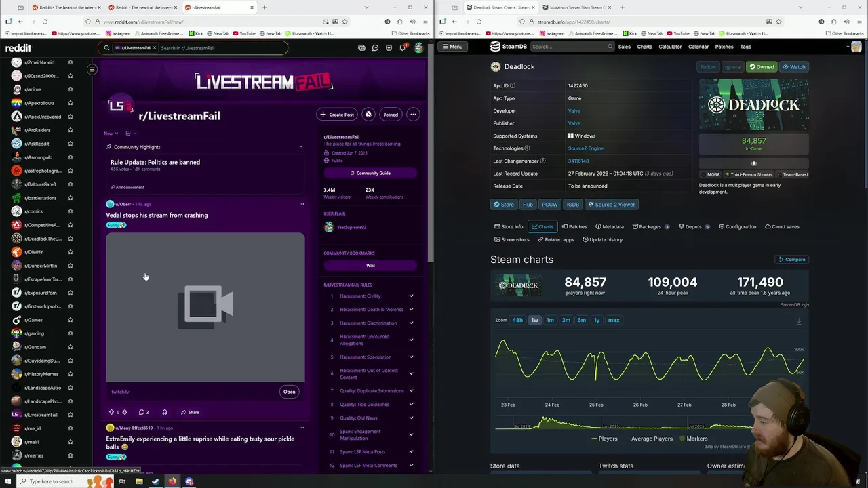The width and height of the screenshot is (868, 488).
Task: Click Watch button for Deadlock
Action: coord(794,67)
